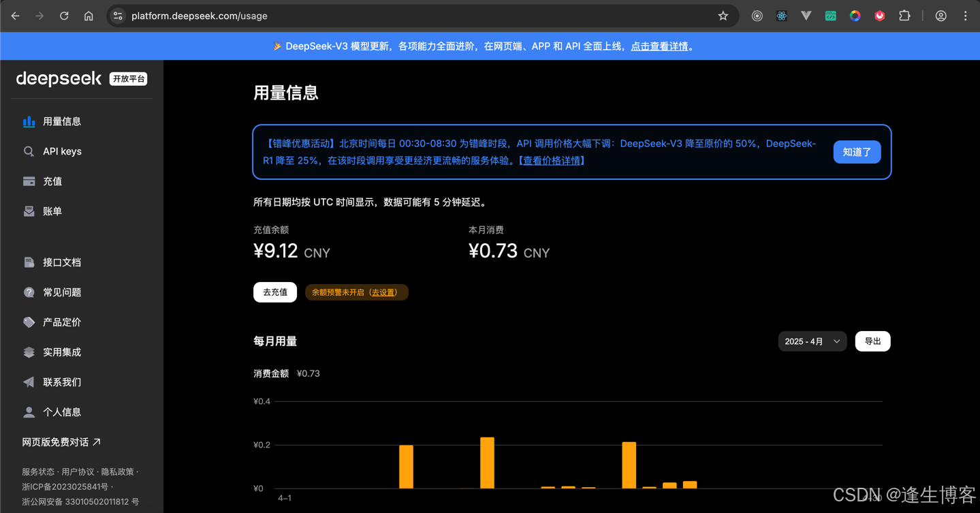The width and height of the screenshot is (980, 513).
Task: Dismiss notice with 知道了 button
Action: (x=857, y=152)
